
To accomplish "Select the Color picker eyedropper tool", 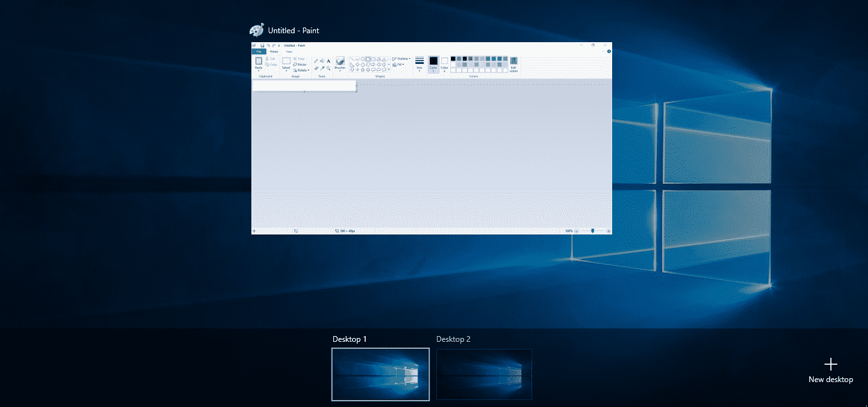I will (322, 68).
